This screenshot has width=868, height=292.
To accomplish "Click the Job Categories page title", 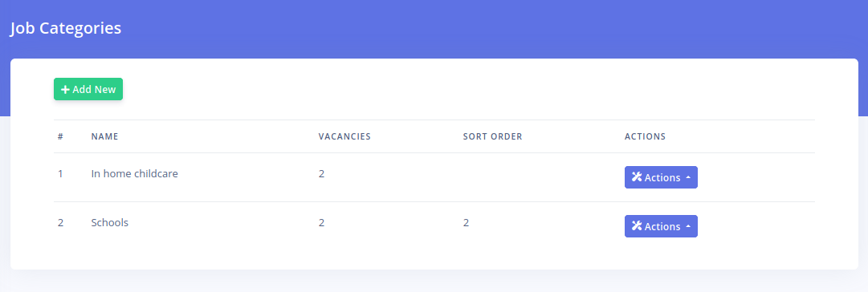I will pyautogui.click(x=65, y=28).
